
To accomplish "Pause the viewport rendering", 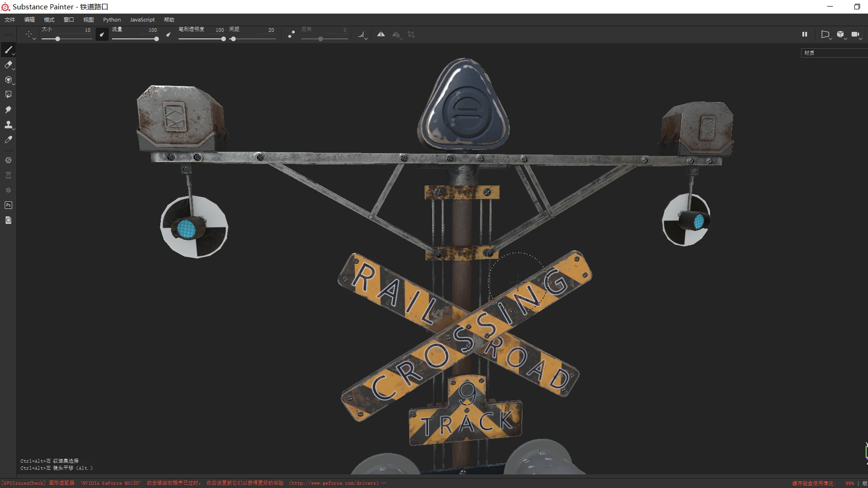I will pyautogui.click(x=805, y=34).
